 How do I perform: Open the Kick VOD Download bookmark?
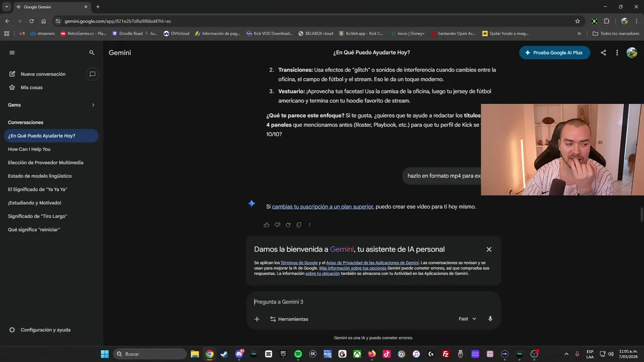tap(269, 34)
